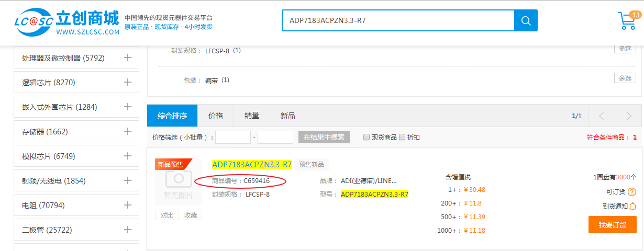
Task: Sort results by 销量
Action: tap(252, 116)
